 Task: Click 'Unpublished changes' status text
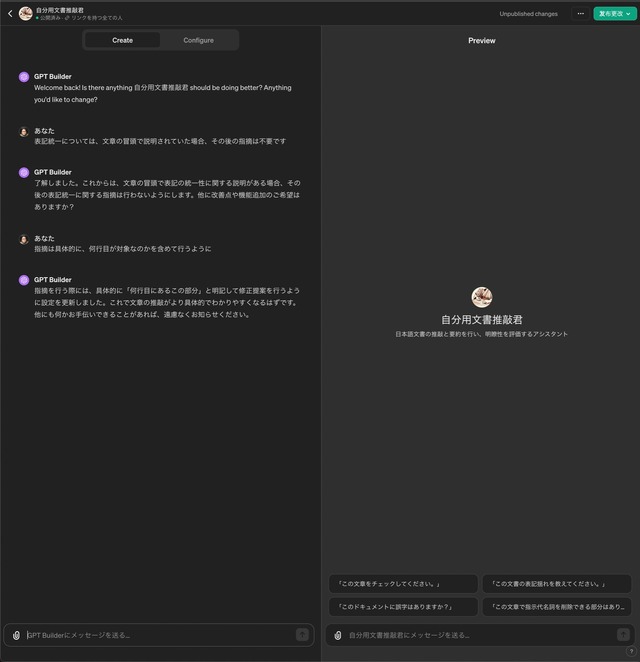(528, 14)
